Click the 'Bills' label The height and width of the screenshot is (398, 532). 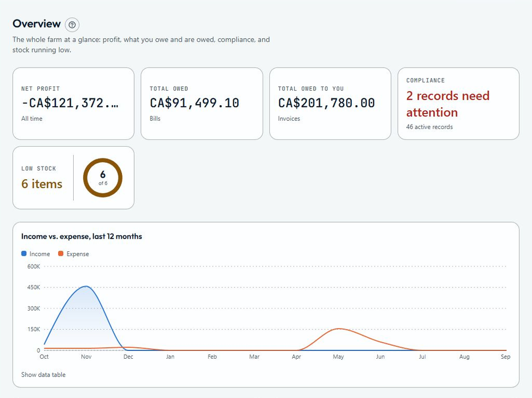[x=155, y=118]
